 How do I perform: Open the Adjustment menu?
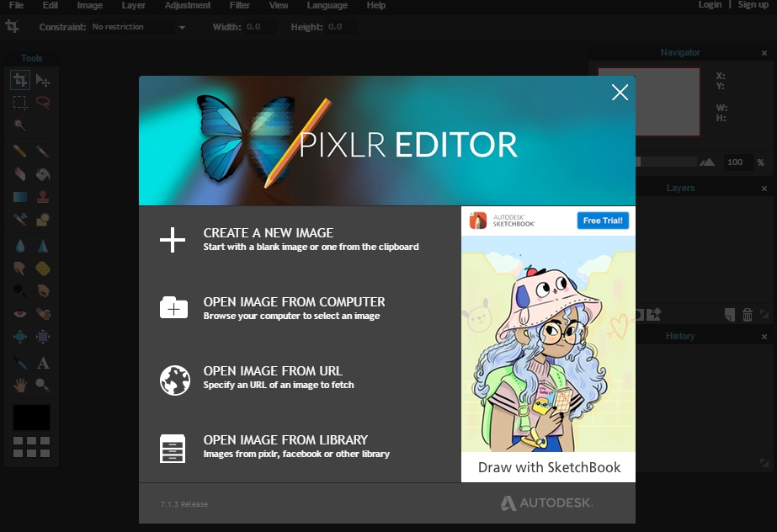pyautogui.click(x=188, y=5)
